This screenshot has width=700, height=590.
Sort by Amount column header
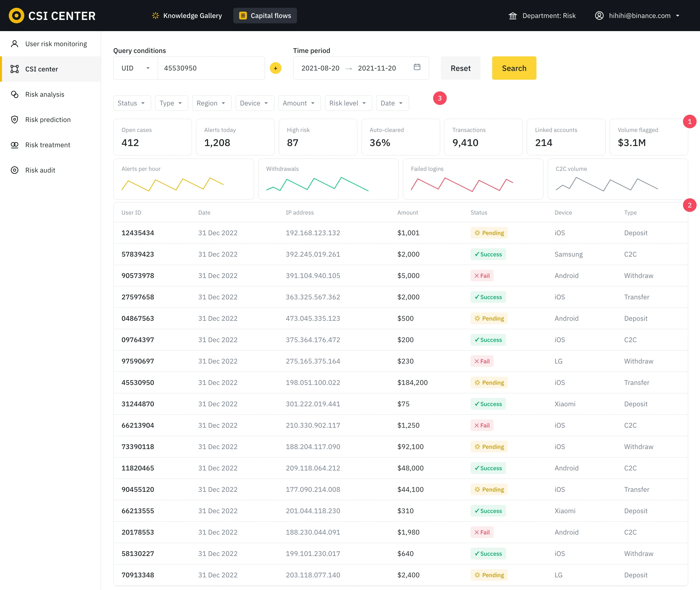[408, 213]
